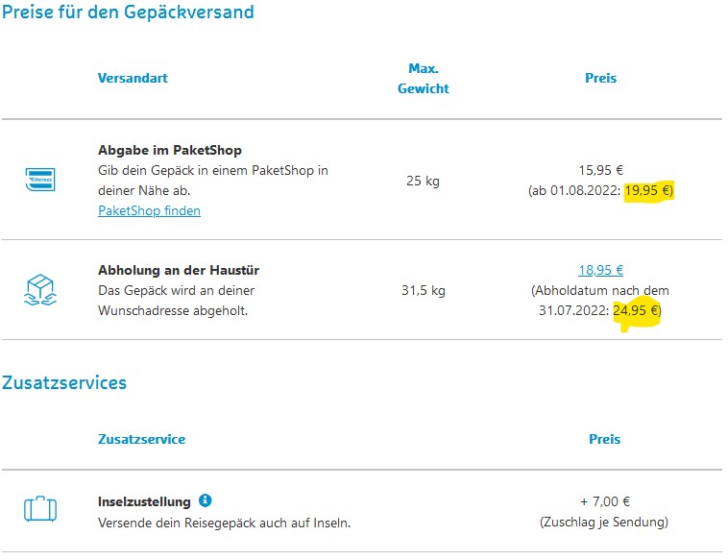Click the 'Preise für den Gepäckversand' heading
The image size is (728, 560).
pyautogui.click(x=128, y=12)
